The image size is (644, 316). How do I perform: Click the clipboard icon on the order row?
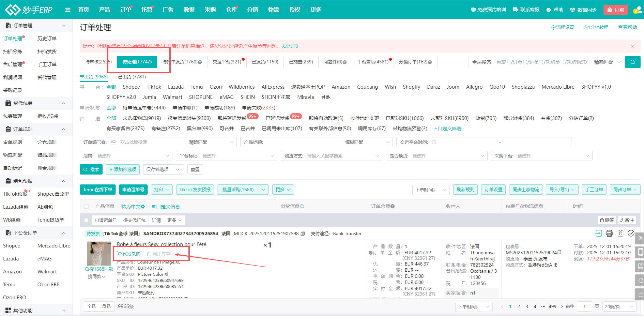[620, 234]
